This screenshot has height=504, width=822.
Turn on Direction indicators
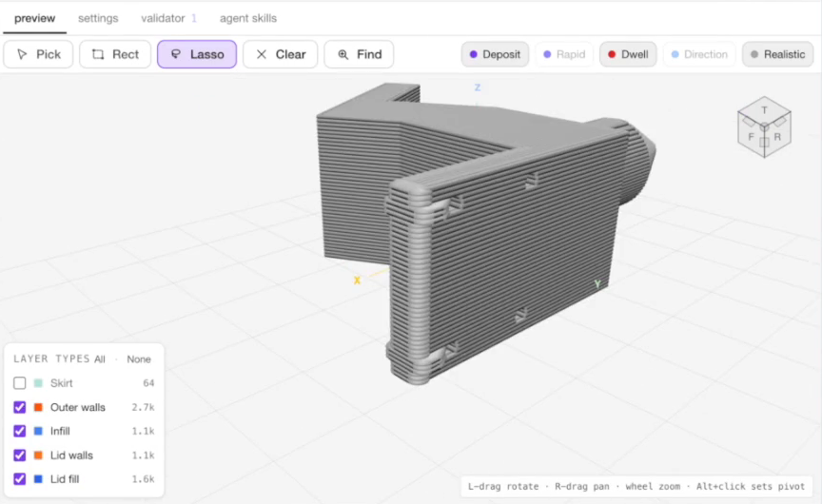click(x=699, y=54)
